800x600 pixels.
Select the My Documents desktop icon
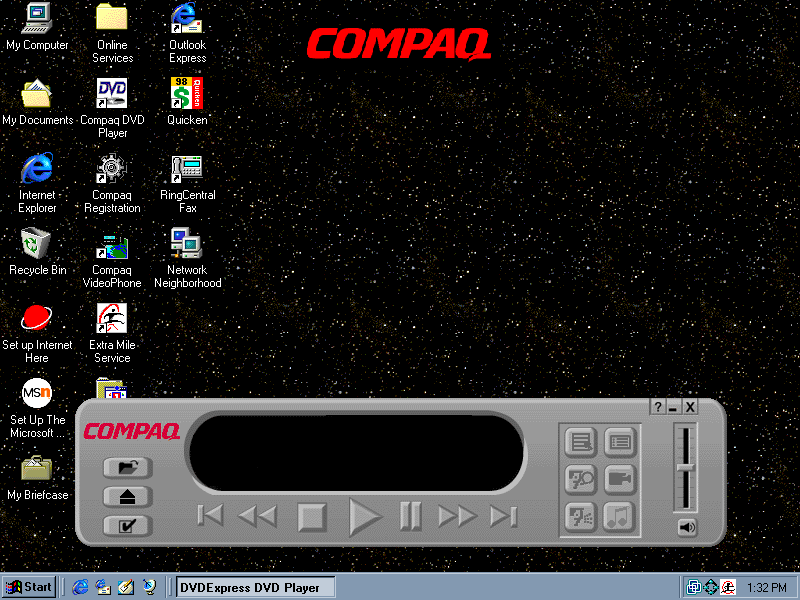pos(37,102)
